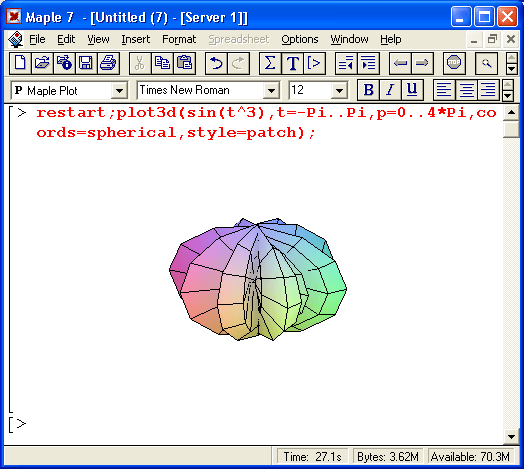Toggle Underline formatting button
This screenshot has width=524, height=469.
click(x=412, y=90)
